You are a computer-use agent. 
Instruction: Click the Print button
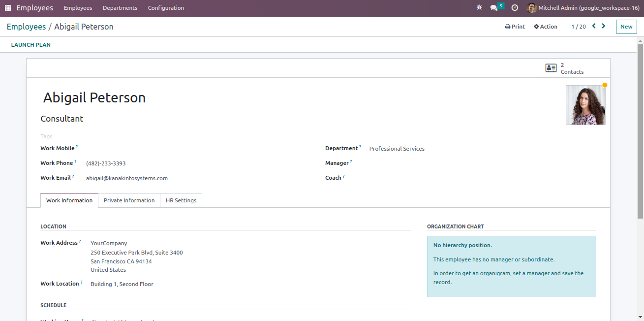515,27
